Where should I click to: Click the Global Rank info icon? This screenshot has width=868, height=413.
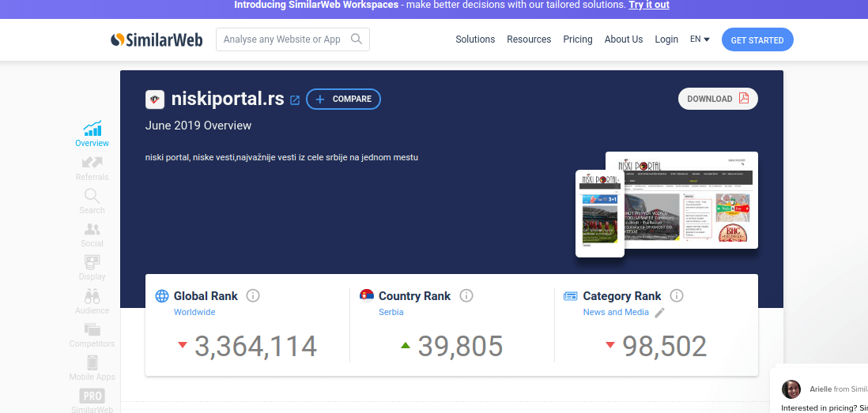coord(253,296)
